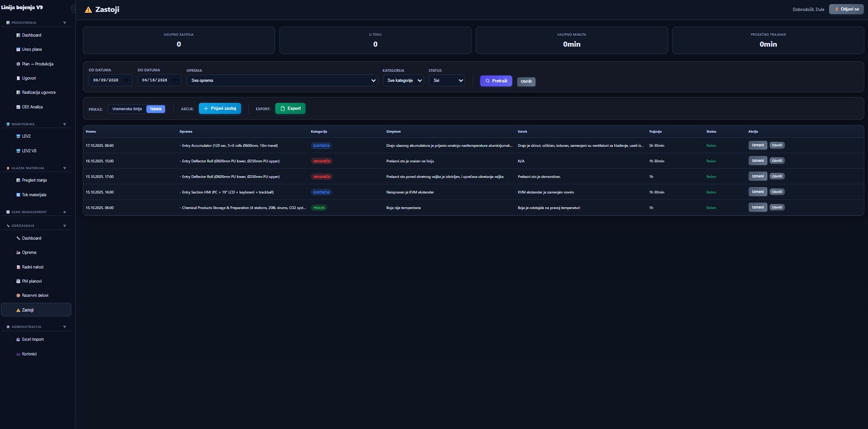Expand the Lean Management section

(x=64, y=212)
